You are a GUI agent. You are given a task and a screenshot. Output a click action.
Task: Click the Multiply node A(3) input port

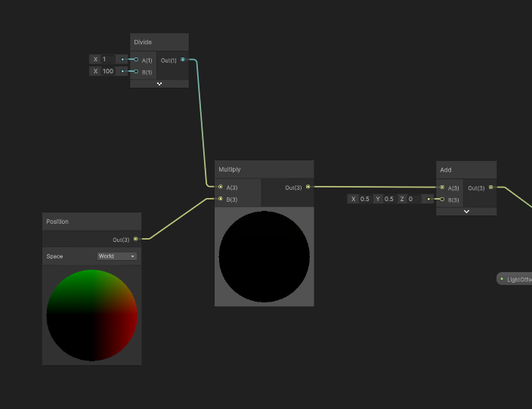tap(221, 187)
